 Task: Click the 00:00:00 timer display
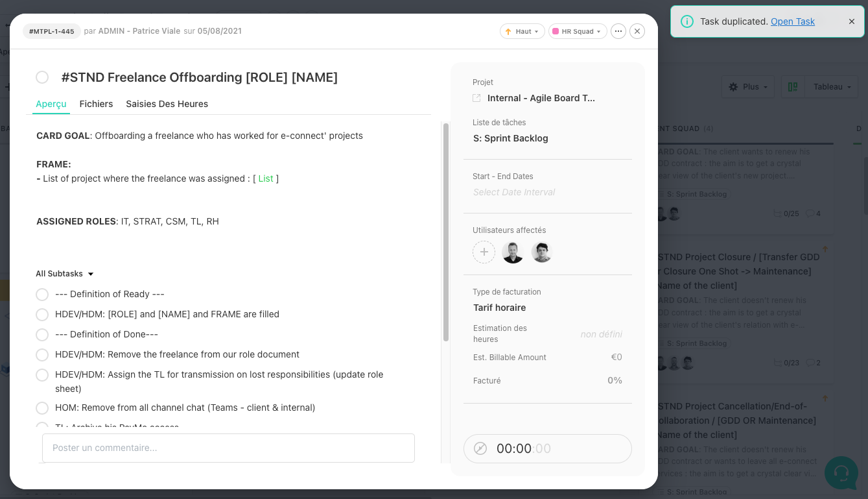point(524,448)
